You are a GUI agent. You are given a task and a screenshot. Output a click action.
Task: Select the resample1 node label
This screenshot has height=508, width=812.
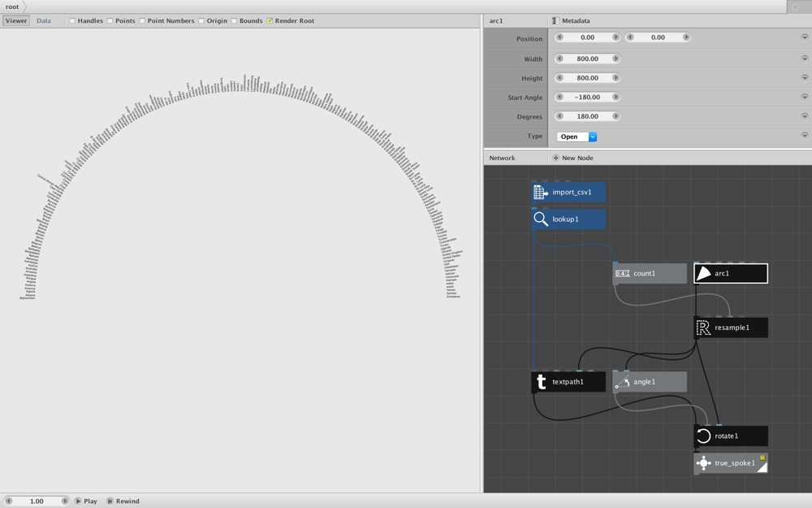tap(732, 328)
